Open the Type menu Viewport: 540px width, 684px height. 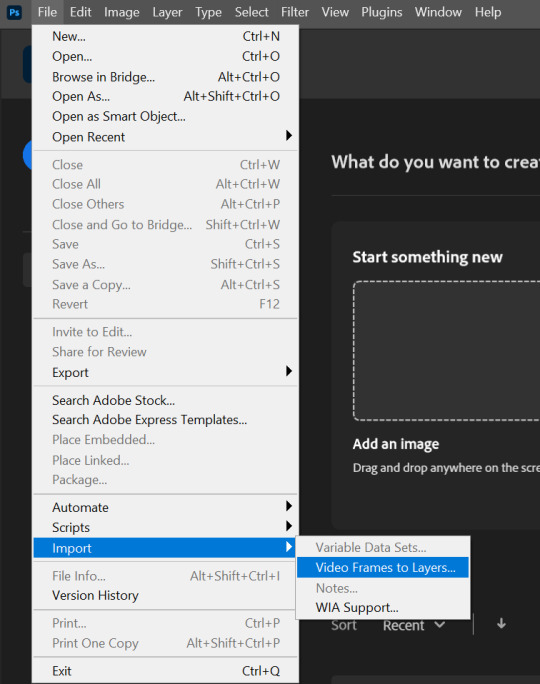208,12
